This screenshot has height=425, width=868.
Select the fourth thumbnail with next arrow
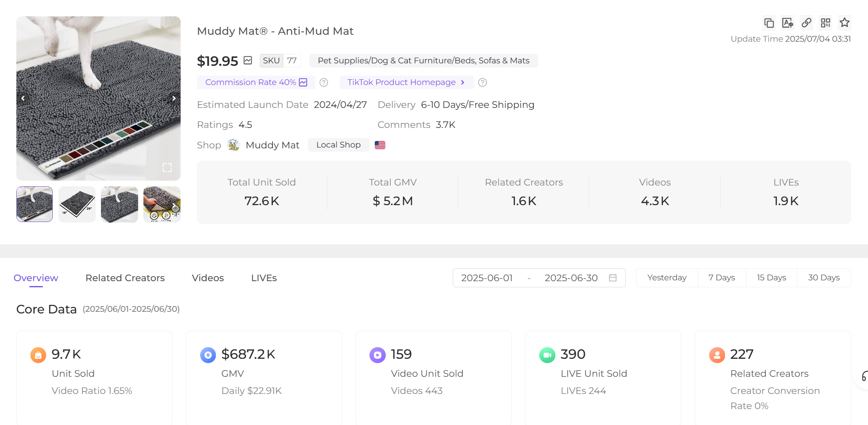(162, 204)
